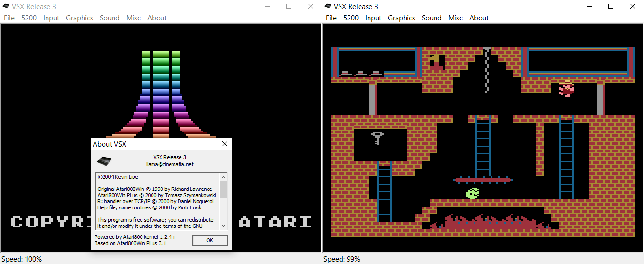Open Graphics menu in the right window
Viewport: 644px width, 264px height.
click(401, 18)
